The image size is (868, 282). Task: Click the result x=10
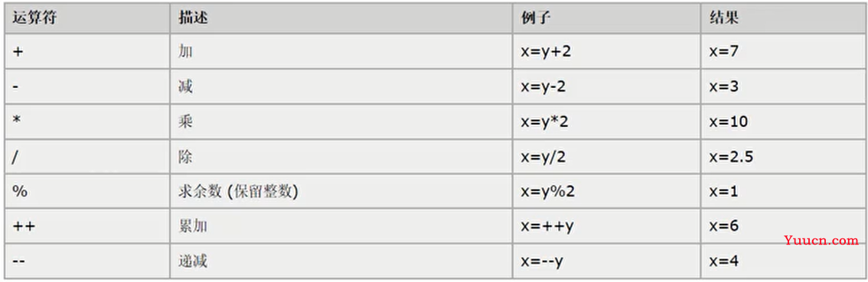[x=729, y=122]
